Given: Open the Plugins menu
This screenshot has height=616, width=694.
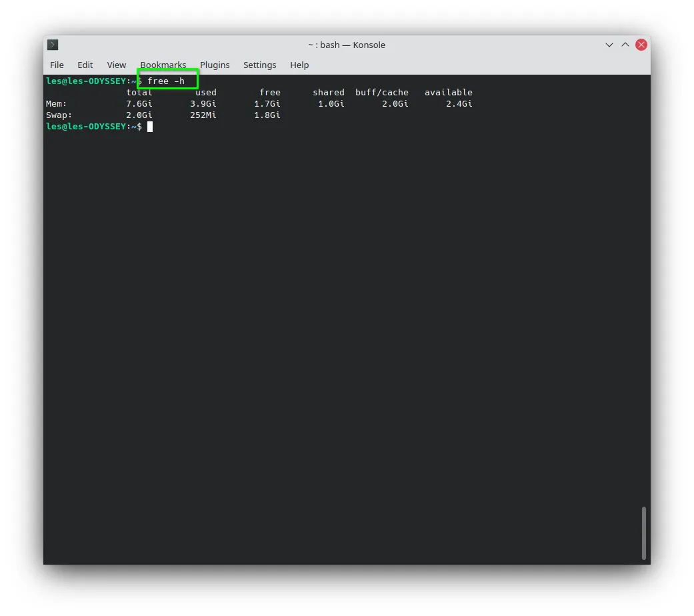Looking at the screenshot, I should [x=215, y=65].
